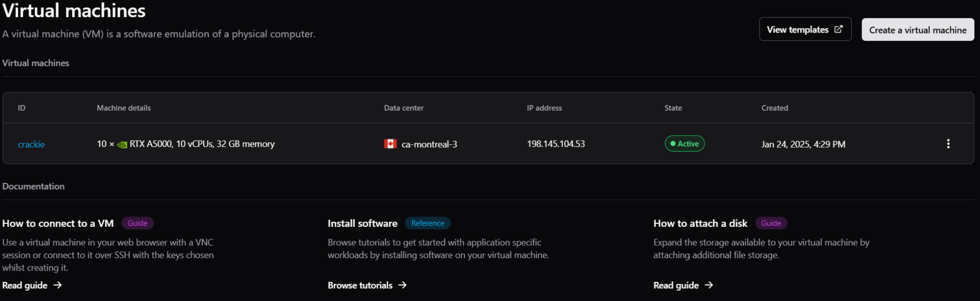Click the ID column header
This screenshot has width=980, height=301.
[x=22, y=108]
